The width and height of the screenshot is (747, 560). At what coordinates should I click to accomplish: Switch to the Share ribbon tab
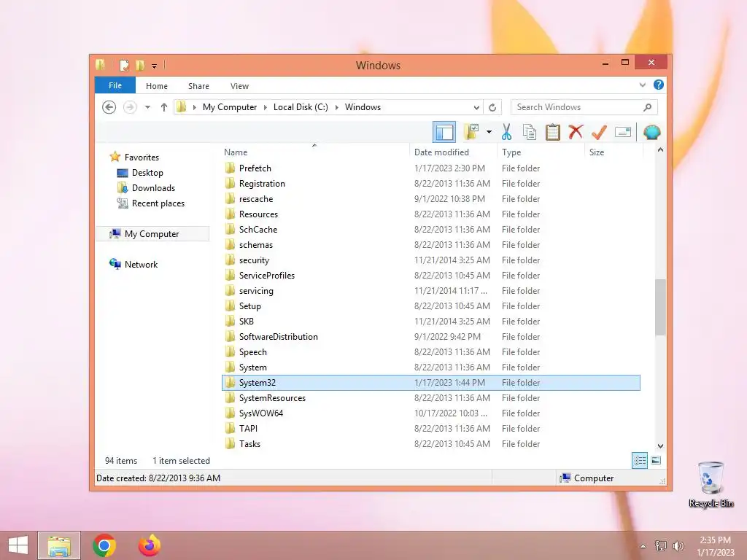point(198,86)
